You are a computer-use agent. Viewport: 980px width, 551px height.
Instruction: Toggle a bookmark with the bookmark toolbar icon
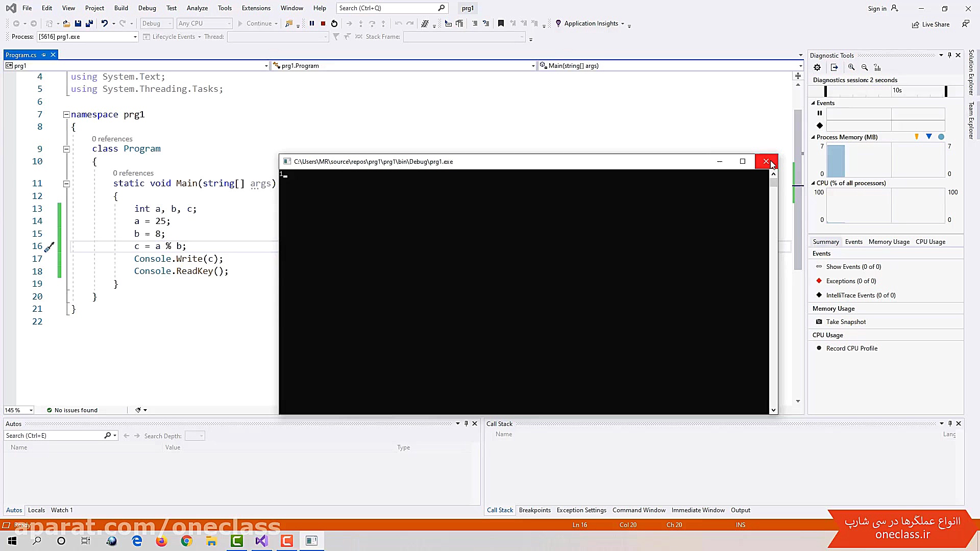pyautogui.click(x=501, y=23)
